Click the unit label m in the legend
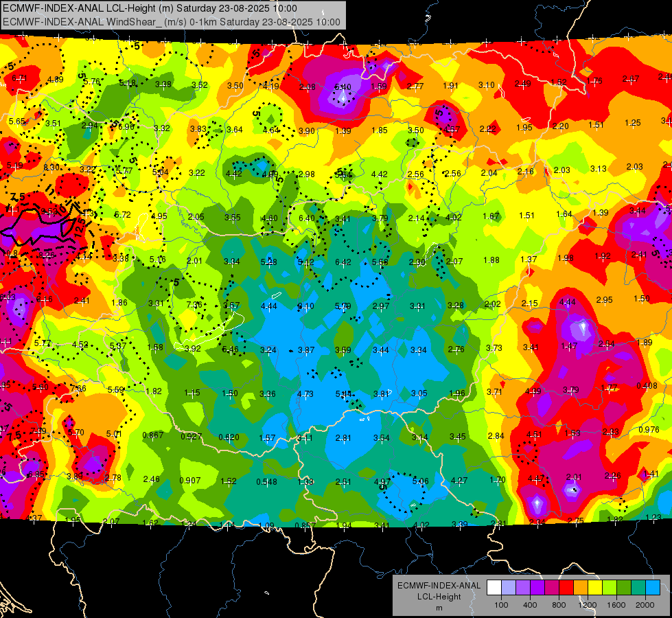Screen dimensions: 672x618 [439, 608]
